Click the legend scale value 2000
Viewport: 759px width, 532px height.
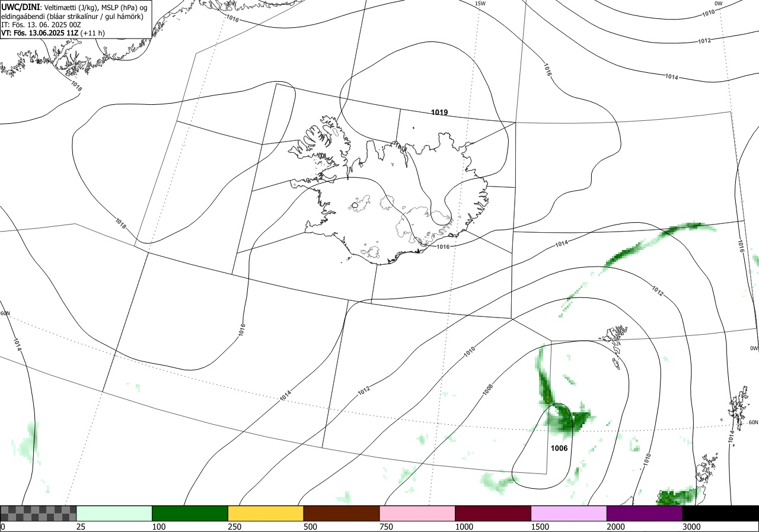tap(616, 527)
